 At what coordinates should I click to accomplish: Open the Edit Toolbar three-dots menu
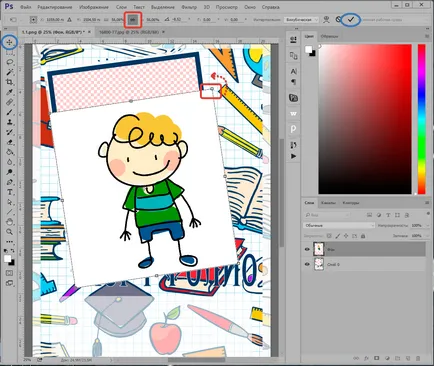(x=9, y=241)
